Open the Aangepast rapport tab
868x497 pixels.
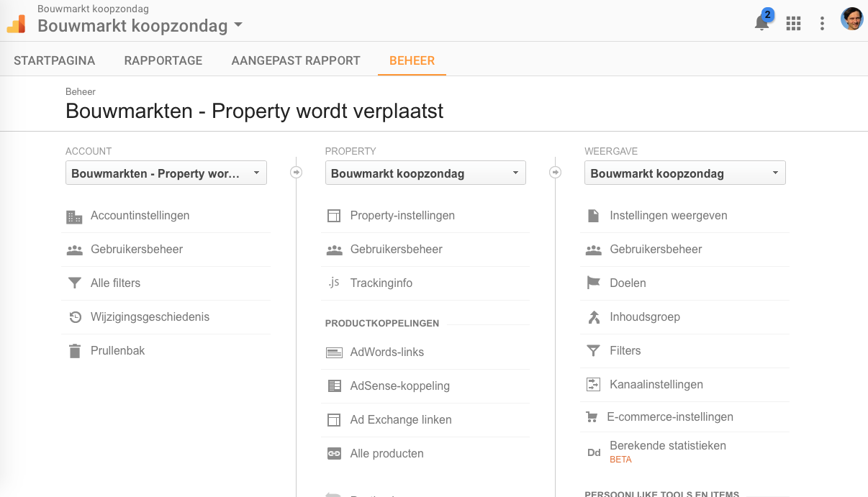(296, 60)
